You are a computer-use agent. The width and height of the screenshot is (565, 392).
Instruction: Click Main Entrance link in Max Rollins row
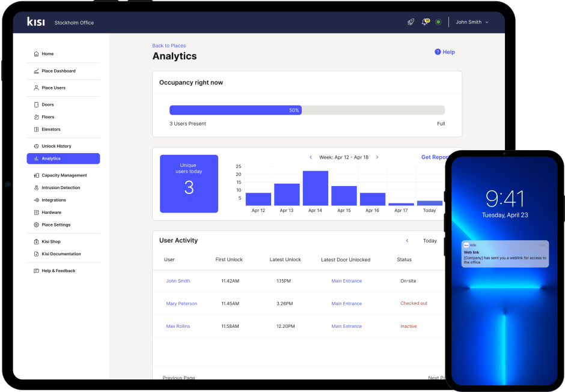click(347, 326)
